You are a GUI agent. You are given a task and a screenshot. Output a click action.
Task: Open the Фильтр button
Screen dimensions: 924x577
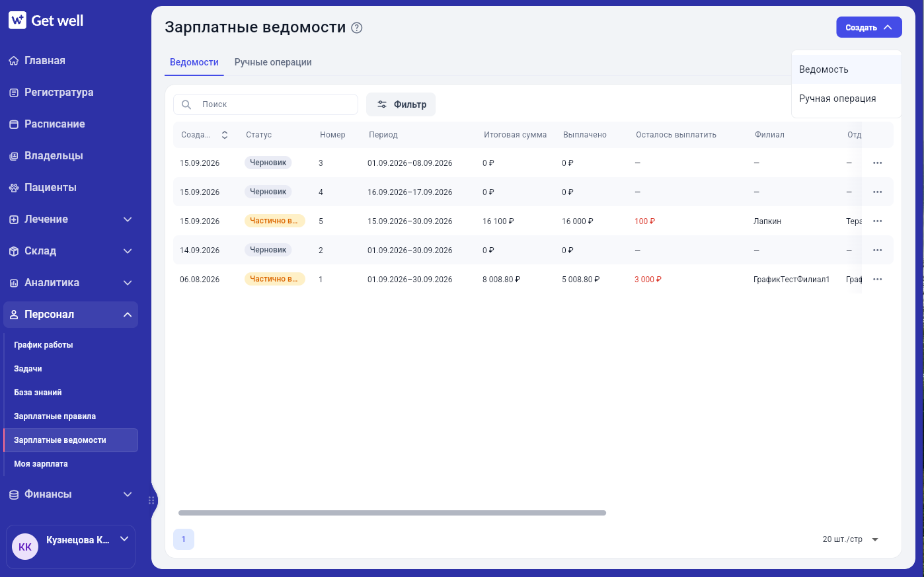[401, 104]
